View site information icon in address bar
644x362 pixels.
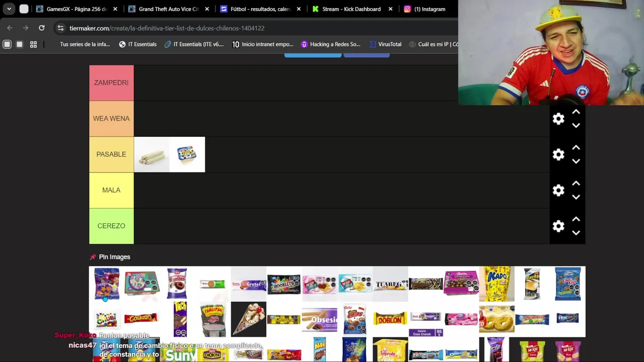click(60, 28)
